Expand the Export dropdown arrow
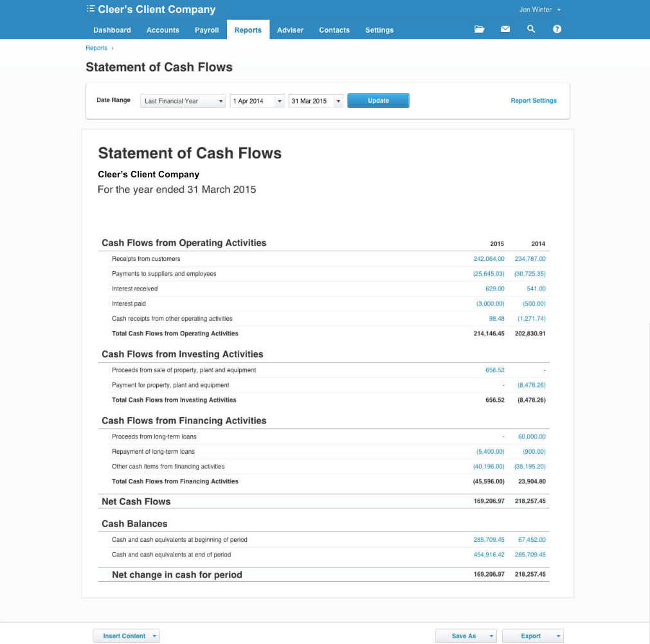This screenshot has height=644, width=650. 559,636
